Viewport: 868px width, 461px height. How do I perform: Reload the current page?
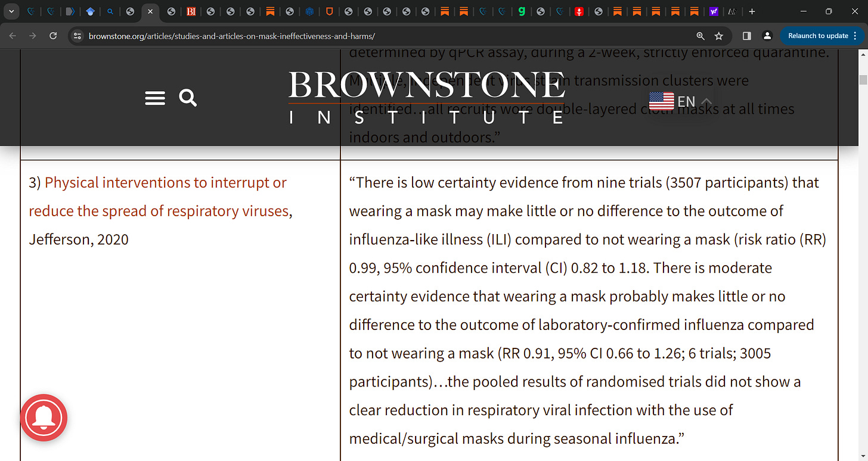coord(53,36)
